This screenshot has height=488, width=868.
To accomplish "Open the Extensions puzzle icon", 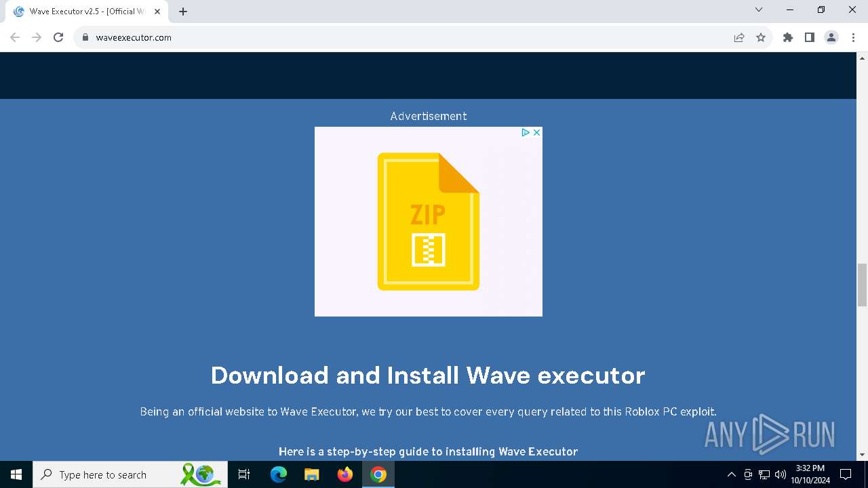I will 788,37.
